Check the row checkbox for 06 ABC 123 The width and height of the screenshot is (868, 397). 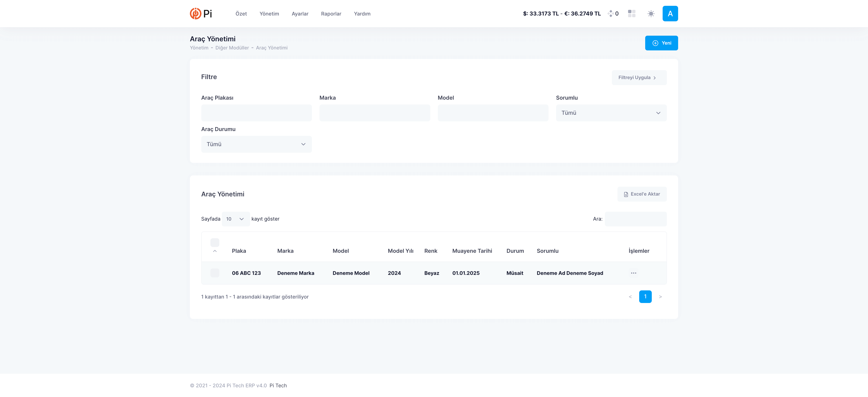click(x=215, y=273)
